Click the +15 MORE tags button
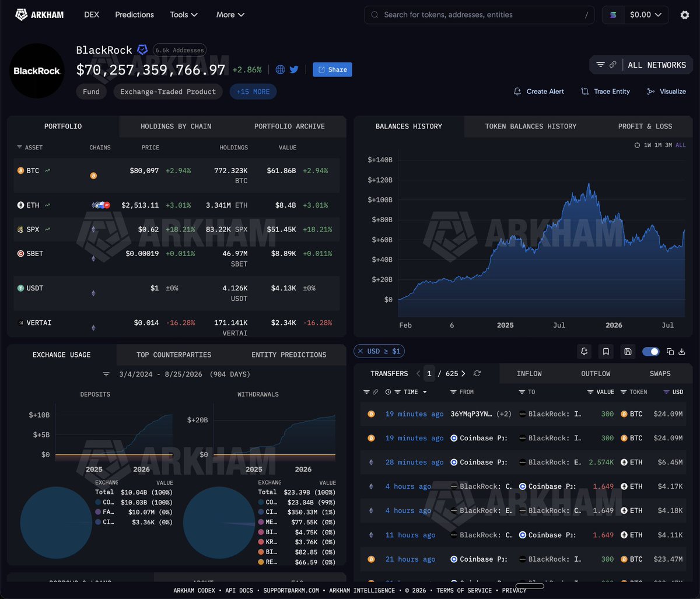Image resolution: width=700 pixels, height=599 pixels. [253, 92]
